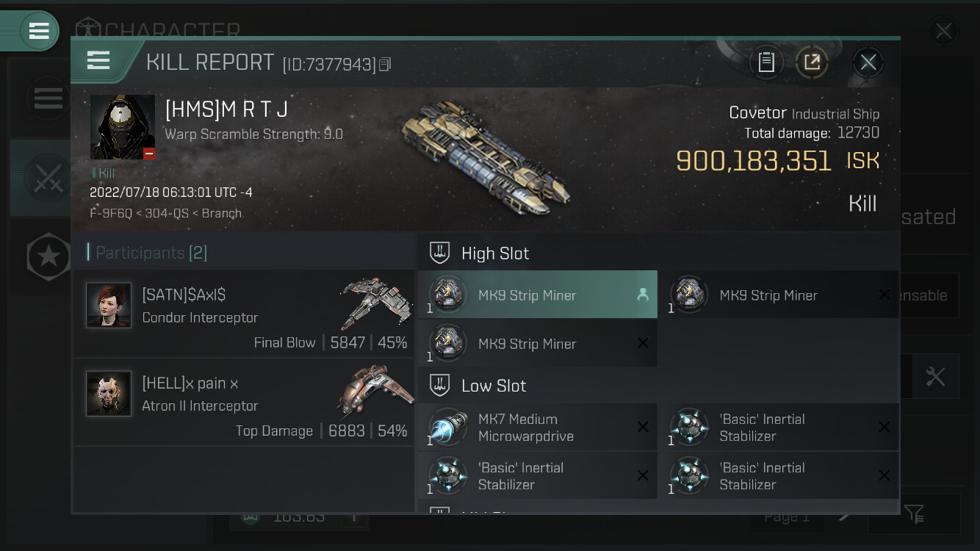Click the wrench tools icon
The width and height of the screenshot is (980, 551).
935,377
